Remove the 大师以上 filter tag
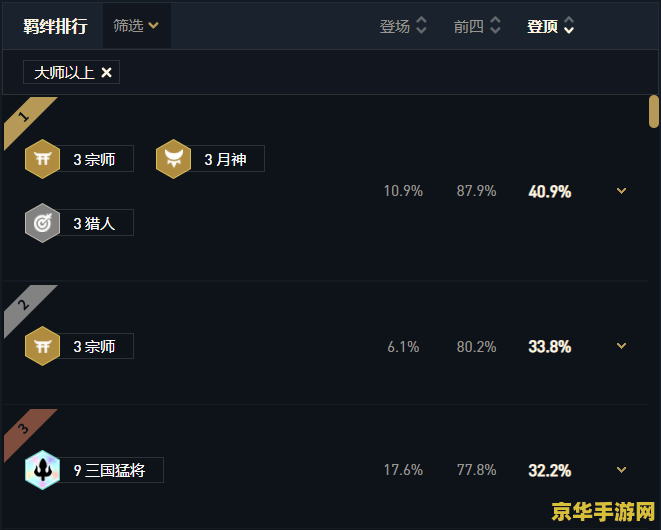 point(107,73)
